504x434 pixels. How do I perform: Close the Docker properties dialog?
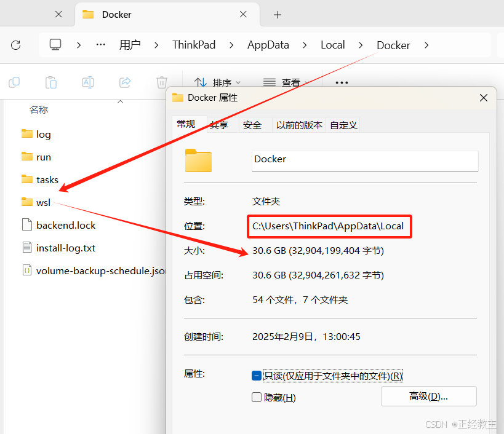[484, 98]
